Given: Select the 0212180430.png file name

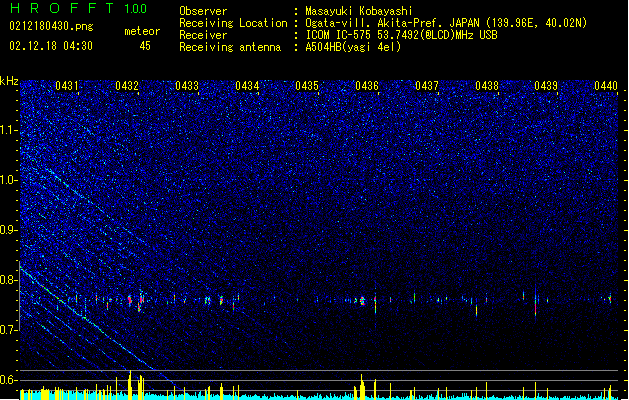Looking at the screenshot, I should [x=51, y=27].
